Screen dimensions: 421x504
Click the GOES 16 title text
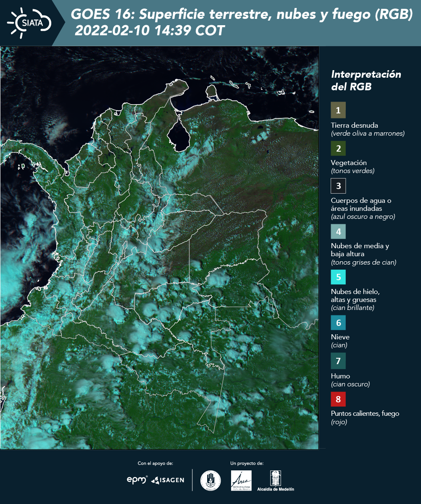tap(242, 15)
